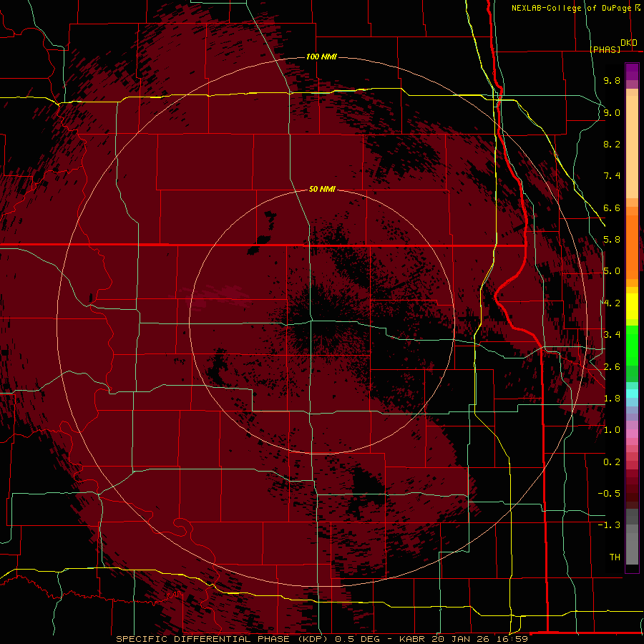Click the yellow band of the color bar
This screenshot has height=644, width=644.
click(x=632, y=306)
